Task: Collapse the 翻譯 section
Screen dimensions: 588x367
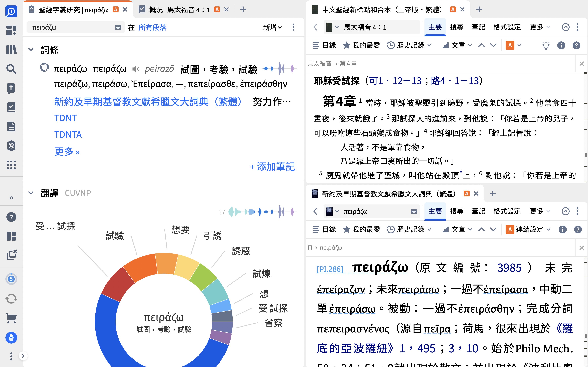Action: pos(31,193)
